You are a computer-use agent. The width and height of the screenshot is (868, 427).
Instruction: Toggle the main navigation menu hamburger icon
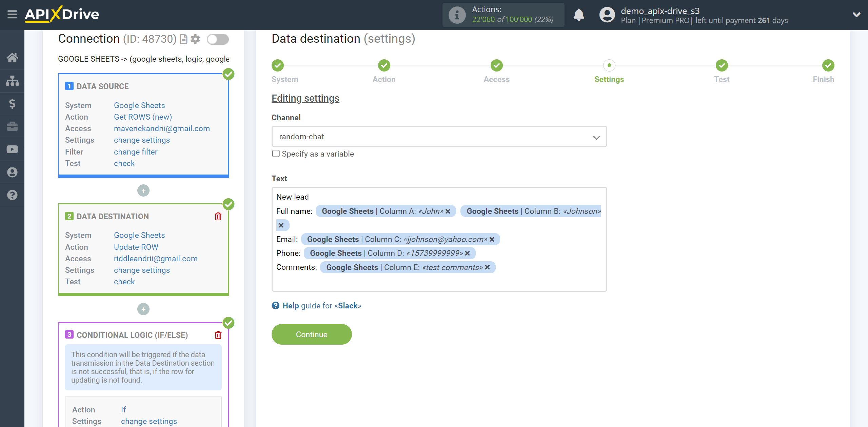(x=12, y=14)
